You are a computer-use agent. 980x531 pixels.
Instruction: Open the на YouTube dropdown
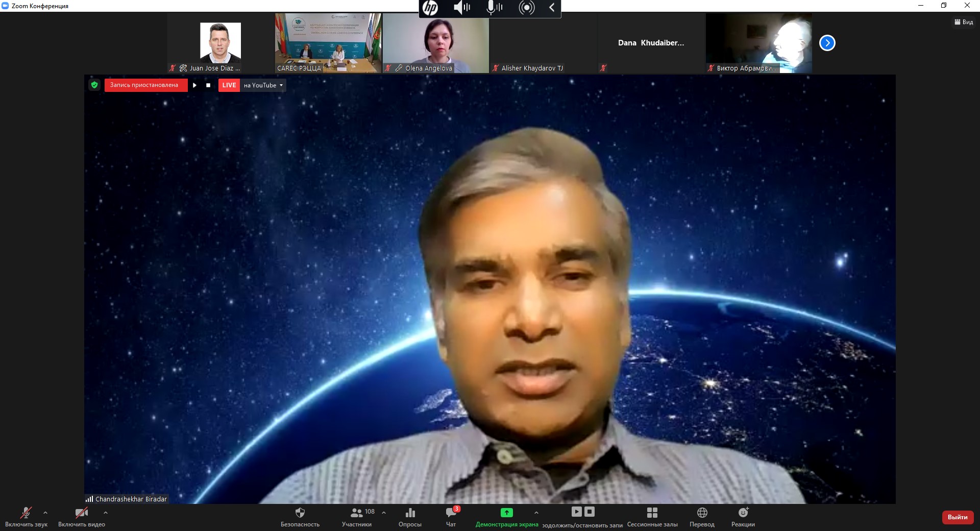263,85
